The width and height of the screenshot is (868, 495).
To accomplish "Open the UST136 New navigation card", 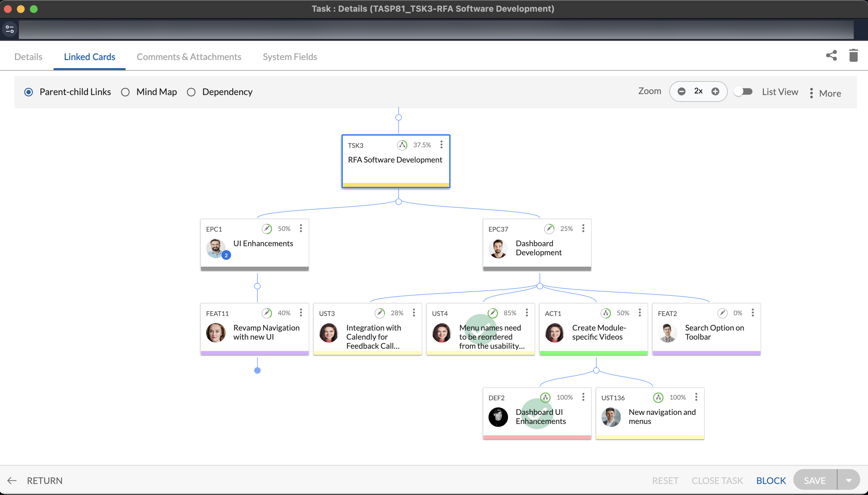I will [x=650, y=413].
